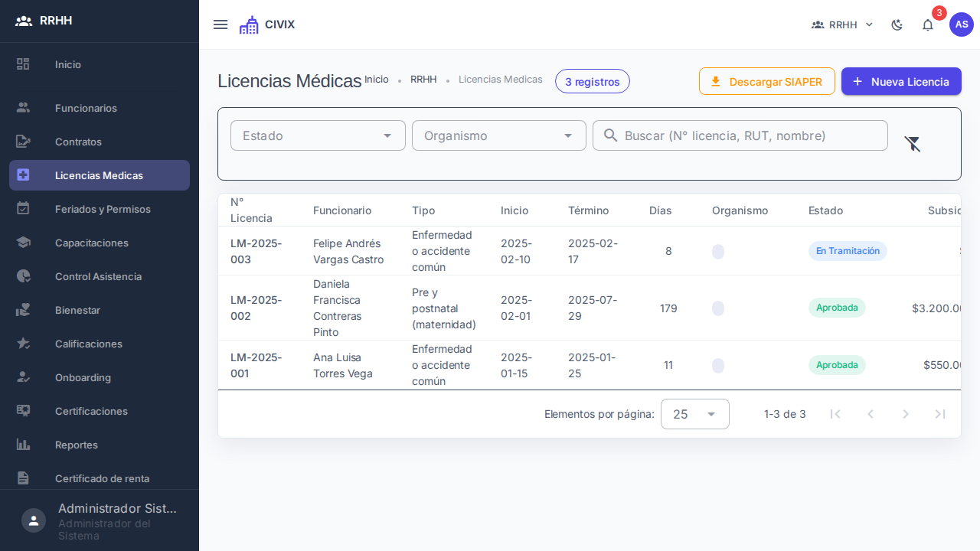The height and width of the screenshot is (551, 980).
Task: Open the hamburger menu to collapse the sidebar
Action: [x=220, y=24]
